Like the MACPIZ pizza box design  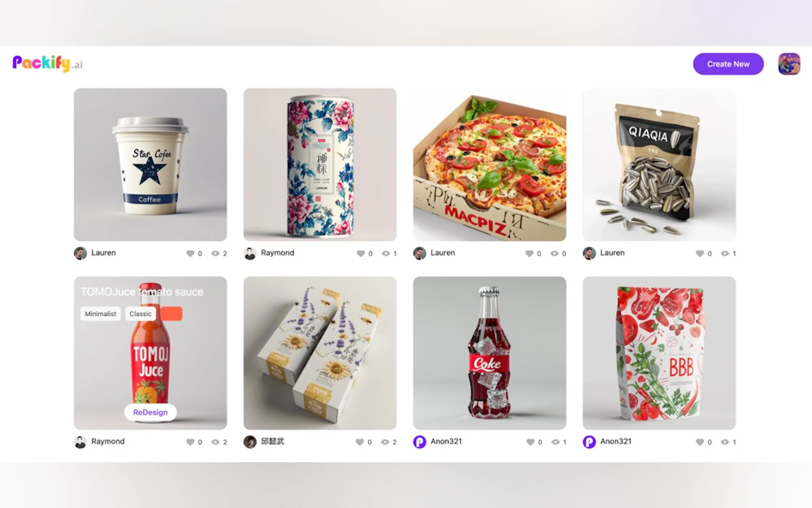click(x=529, y=253)
